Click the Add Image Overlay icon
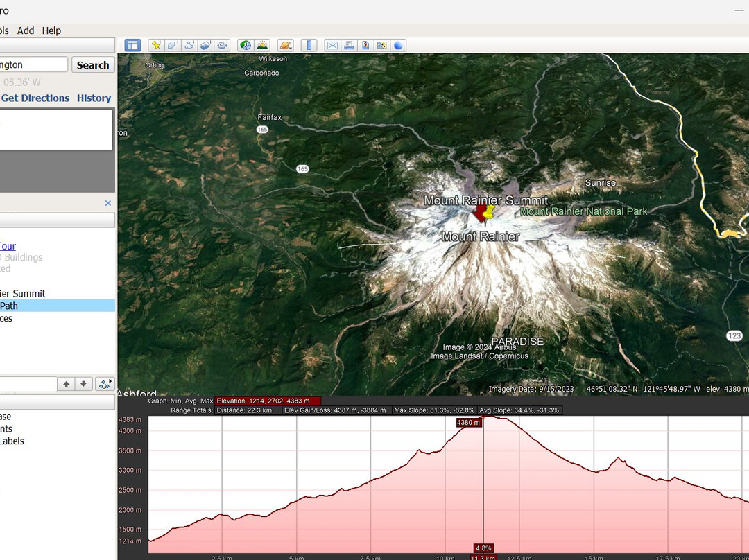The height and width of the screenshot is (560, 749). point(206,45)
